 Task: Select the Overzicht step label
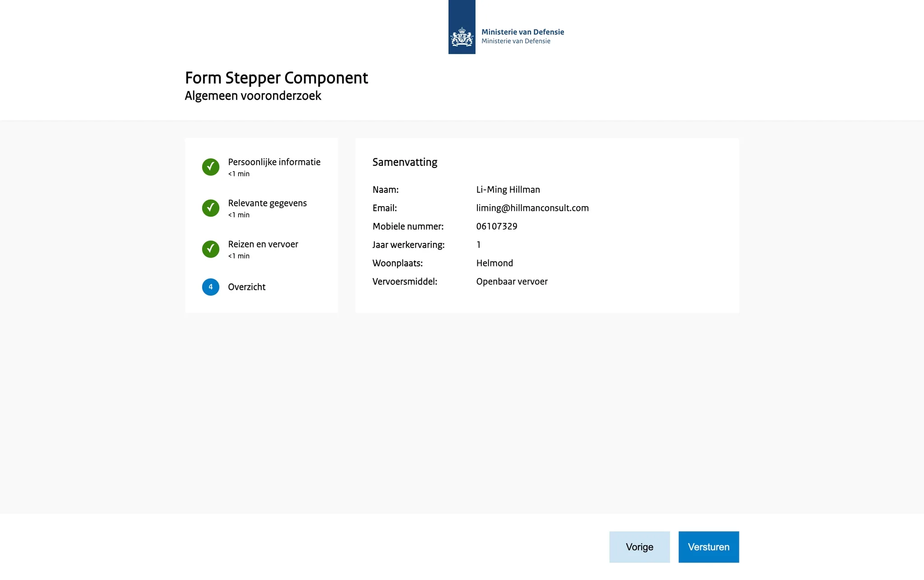pos(247,287)
